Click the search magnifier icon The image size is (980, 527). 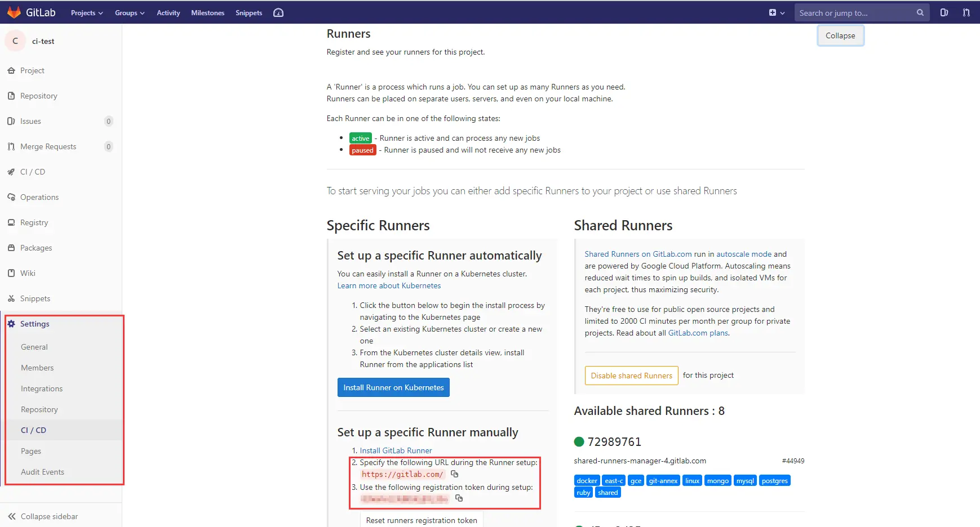(x=920, y=12)
